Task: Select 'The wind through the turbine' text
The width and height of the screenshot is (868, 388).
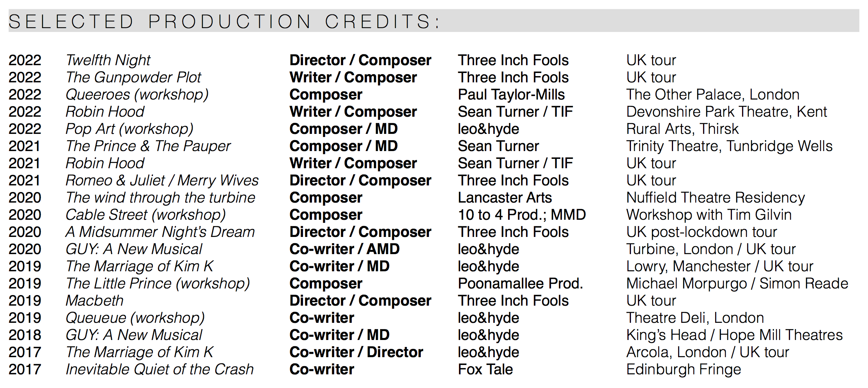Action: coord(160,198)
